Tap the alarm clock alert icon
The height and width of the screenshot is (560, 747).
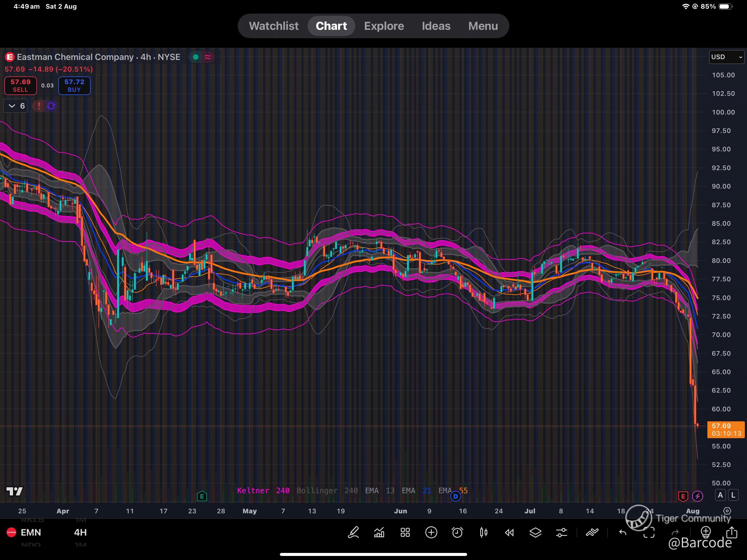point(457,533)
